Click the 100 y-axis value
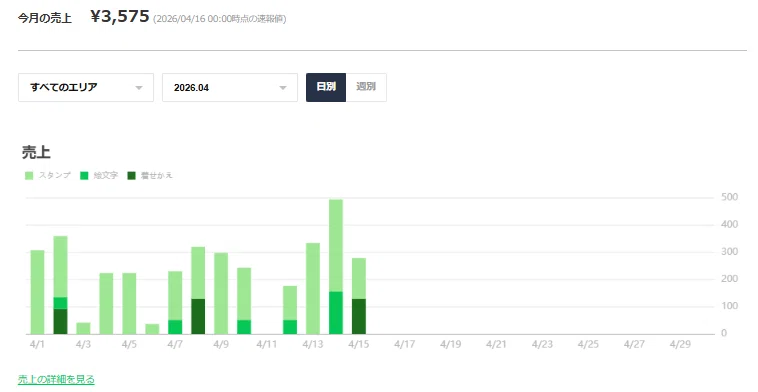 pyautogui.click(x=729, y=306)
